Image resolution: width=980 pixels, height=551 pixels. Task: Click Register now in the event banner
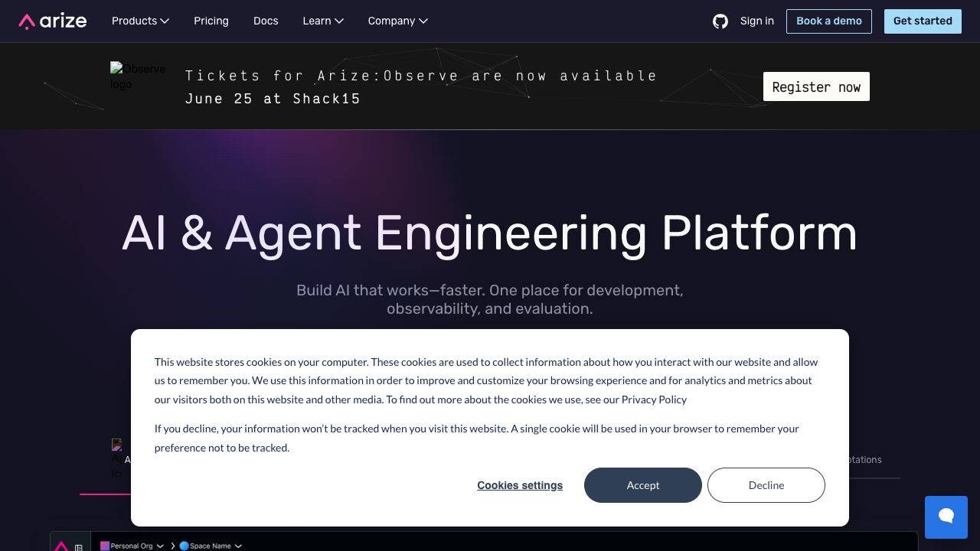pos(816,86)
